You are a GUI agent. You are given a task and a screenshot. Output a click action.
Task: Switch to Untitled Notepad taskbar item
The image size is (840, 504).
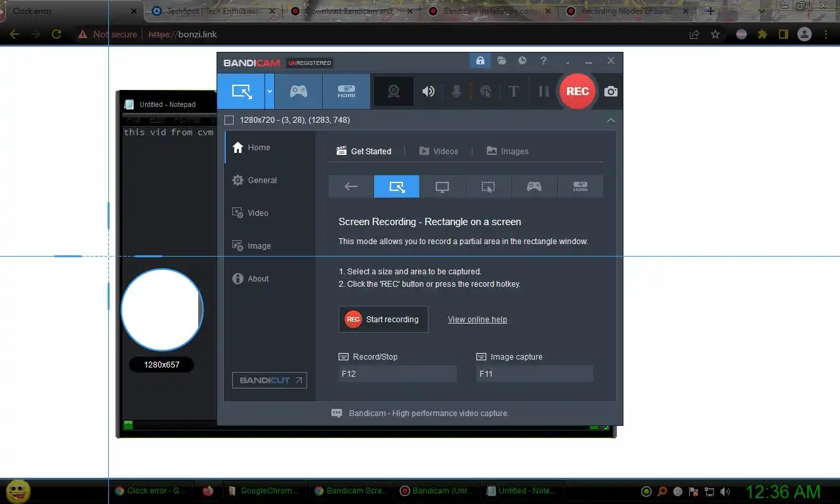click(522, 490)
